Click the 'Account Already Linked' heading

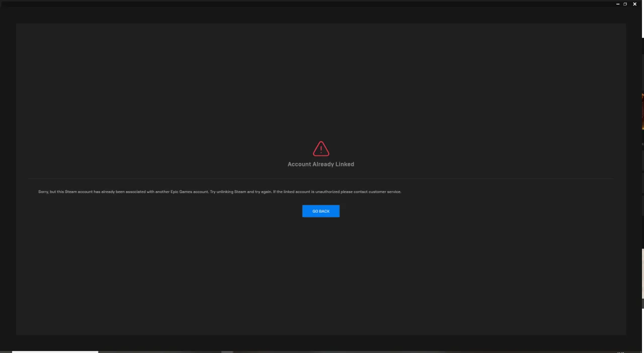[x=320, y=164]
